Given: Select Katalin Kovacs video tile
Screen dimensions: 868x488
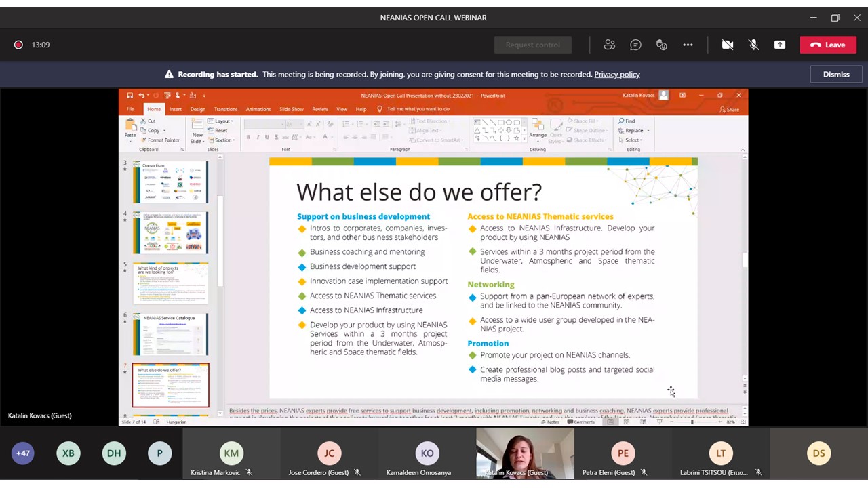Looking at the screenshot, I should pos(525,453).
